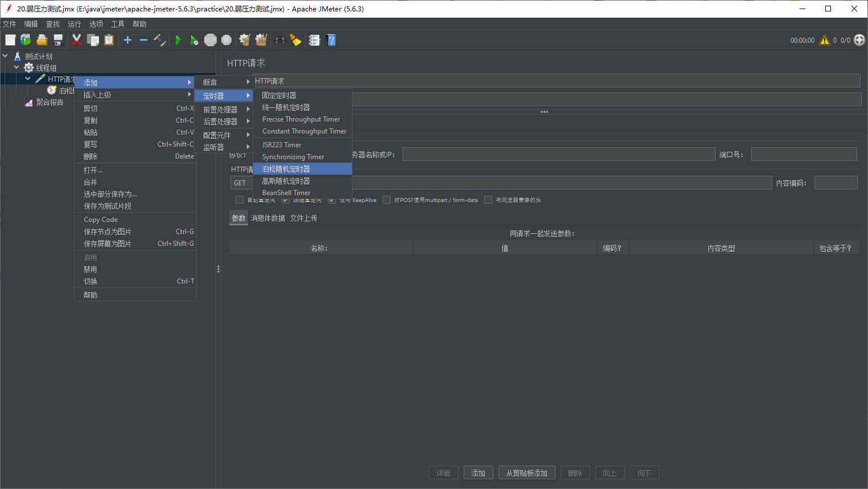Click the Paste clipboard toolbar icon
This screenshot has height=489, width=868.
(x=109, y=40)
